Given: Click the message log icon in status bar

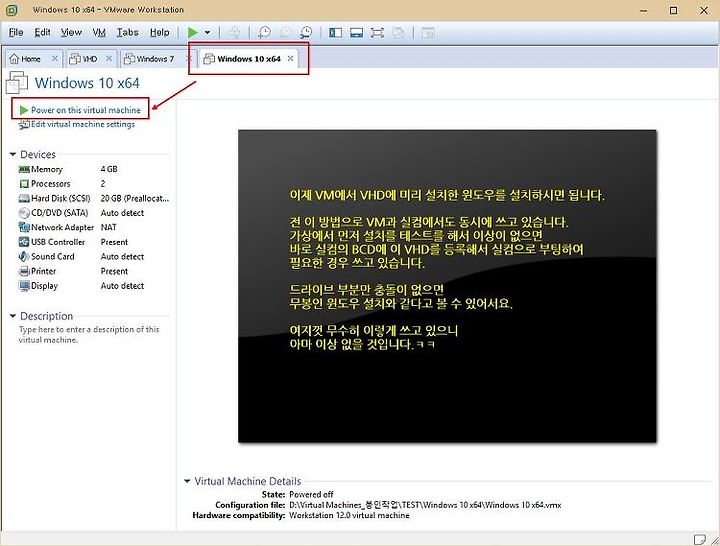Looking at the screenshot, I should [x=699, y=539].
